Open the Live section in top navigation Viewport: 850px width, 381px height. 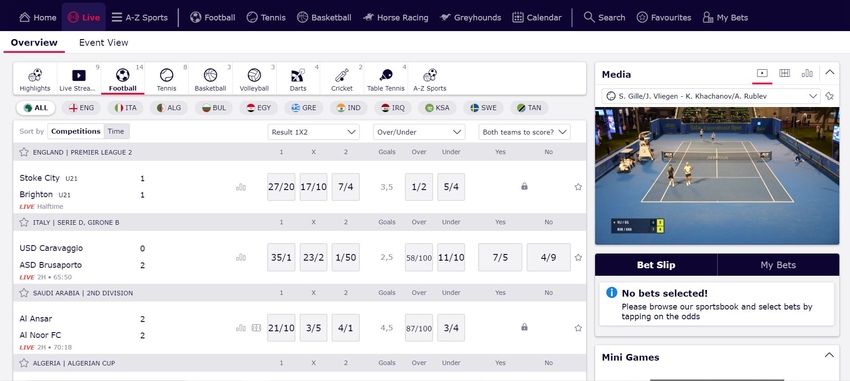coord(83,17)
